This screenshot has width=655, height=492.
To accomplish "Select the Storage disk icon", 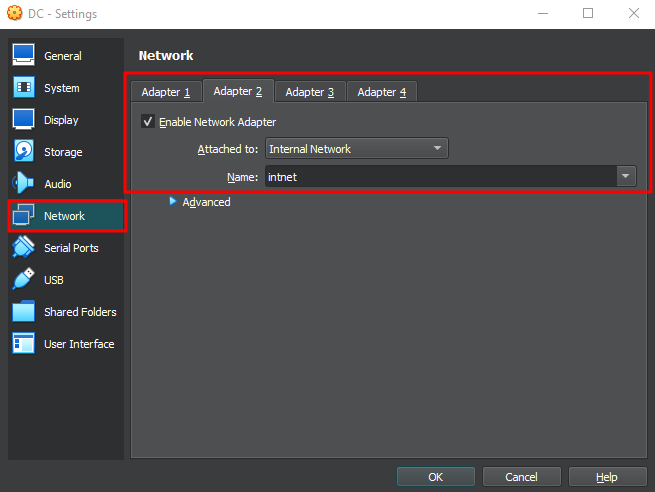I will point(24,152).
